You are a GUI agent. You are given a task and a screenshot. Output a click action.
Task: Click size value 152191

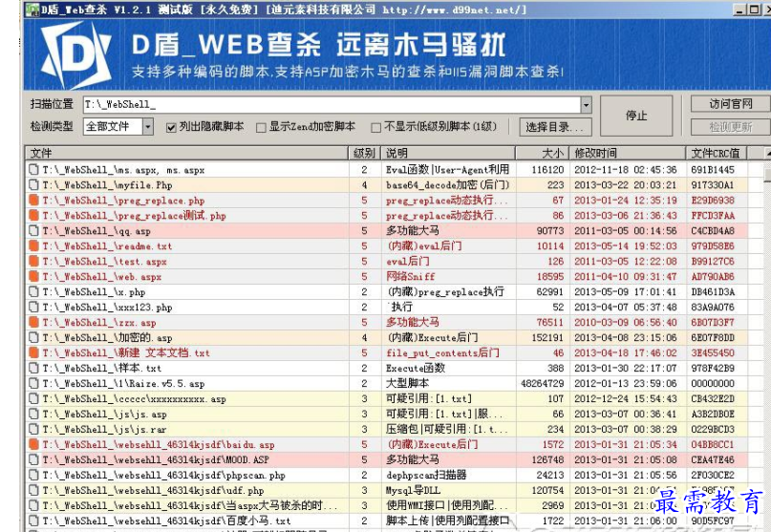pos(547,337)
